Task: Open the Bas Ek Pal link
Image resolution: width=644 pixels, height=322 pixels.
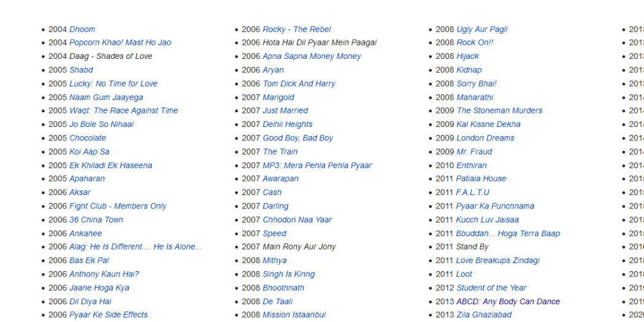Action: [89, 261]
